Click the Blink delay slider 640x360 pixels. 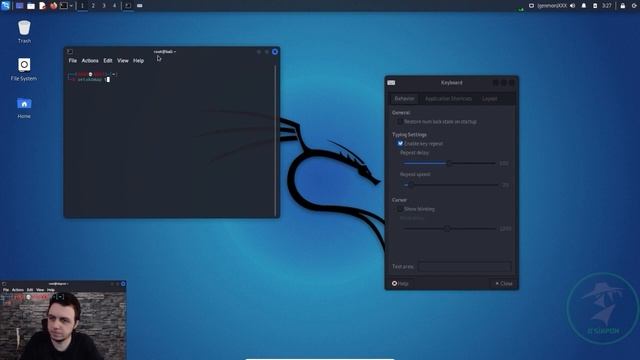point(449,229)
